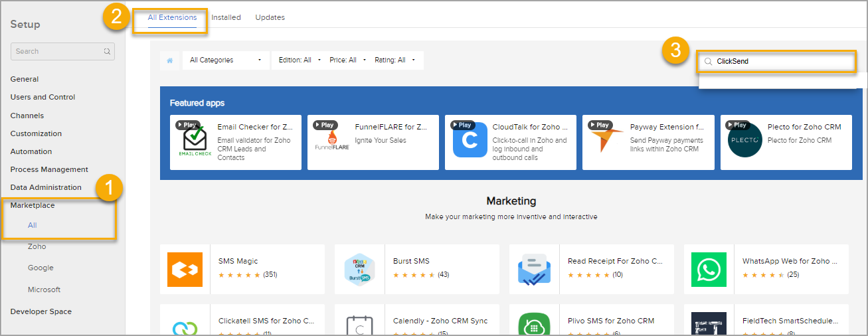Open WhatsApp Web for Zoho listing
The width and height of the screenshot is (868, 336).
point(790,261)
